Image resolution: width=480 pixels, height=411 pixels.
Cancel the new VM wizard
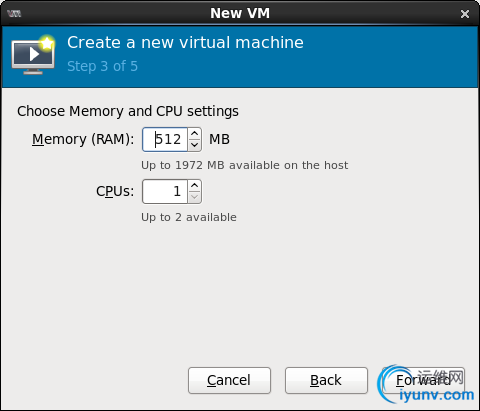[x=229, y=380]
